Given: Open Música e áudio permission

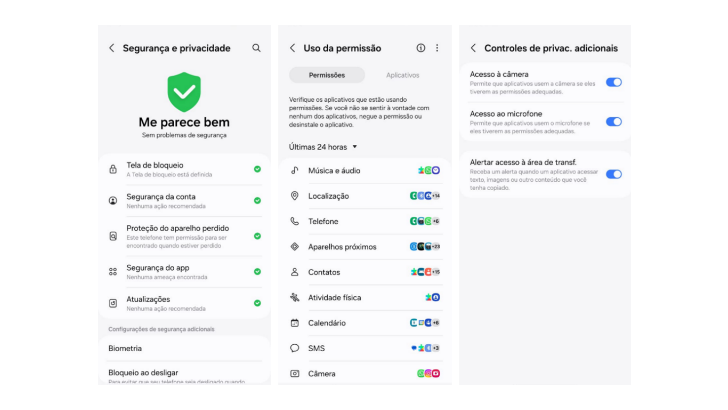Looking at the screenshot, I should click(365, 170).
